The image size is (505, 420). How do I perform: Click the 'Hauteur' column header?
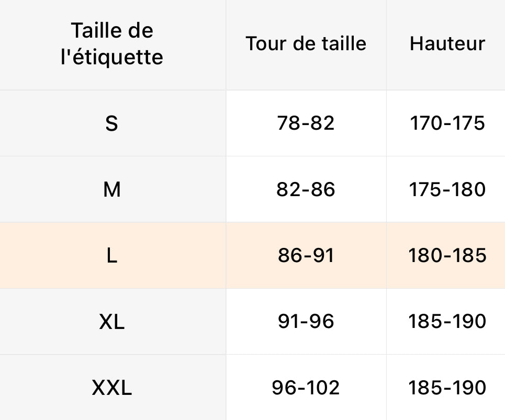point(447,43)
